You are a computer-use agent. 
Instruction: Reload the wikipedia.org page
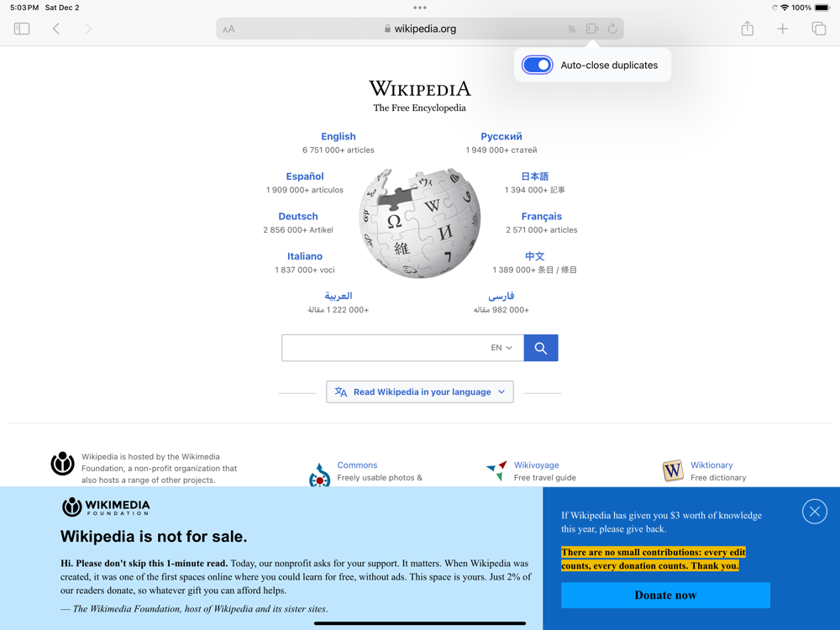tap(612, 29)
